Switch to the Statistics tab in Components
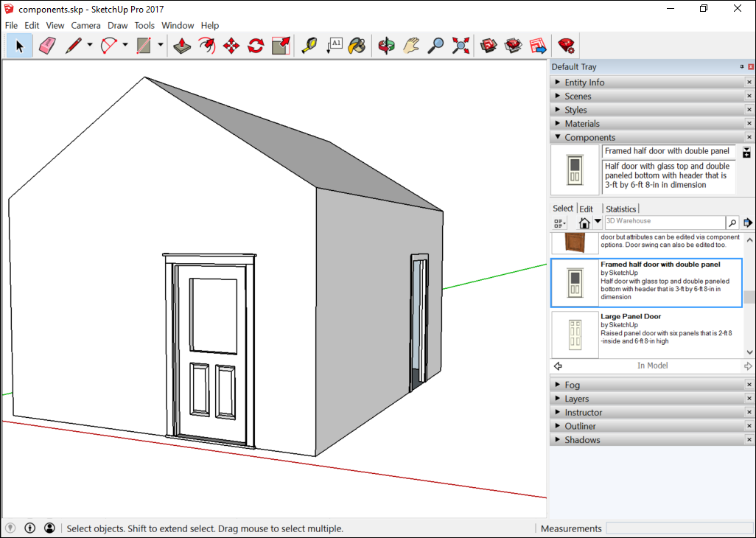The height and width of the screenshot is (538, 756). (621, 209)
